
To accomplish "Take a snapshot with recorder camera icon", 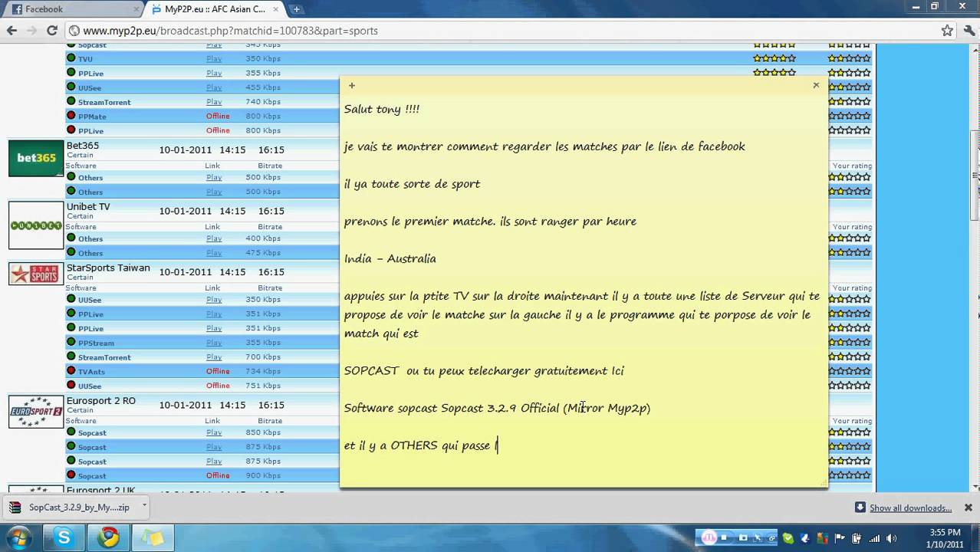I will tap(742, 538).
